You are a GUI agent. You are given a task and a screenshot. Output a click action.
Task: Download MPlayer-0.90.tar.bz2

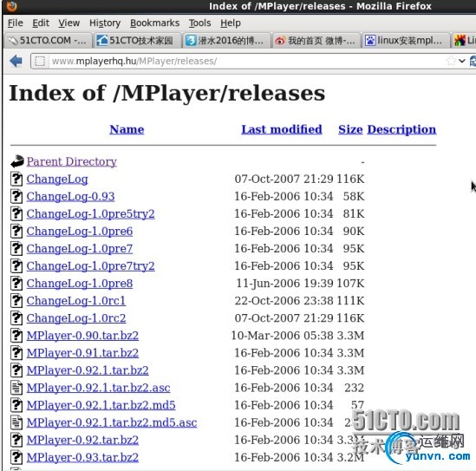pyautogui.click(x=82, y=336)
